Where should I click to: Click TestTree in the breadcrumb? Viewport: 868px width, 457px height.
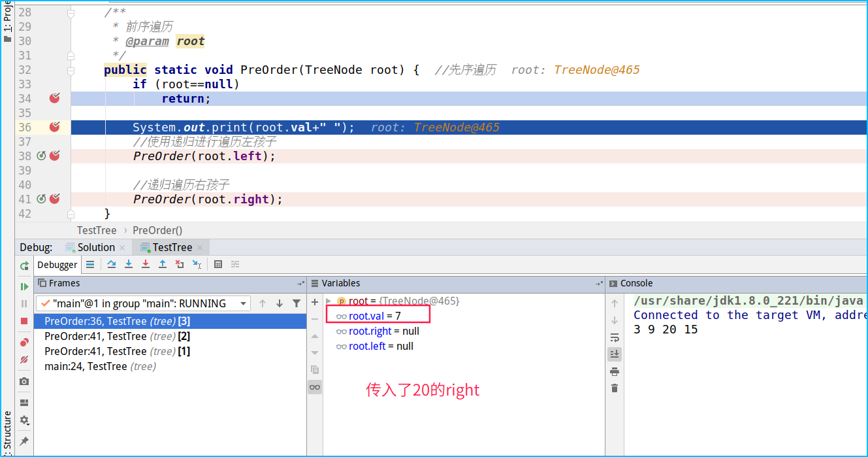point(97,230)
